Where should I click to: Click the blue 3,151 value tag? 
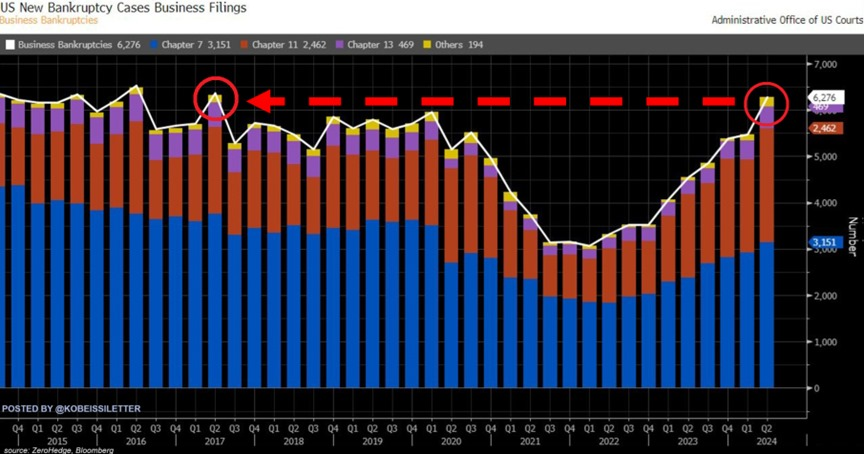coord(825,242)
